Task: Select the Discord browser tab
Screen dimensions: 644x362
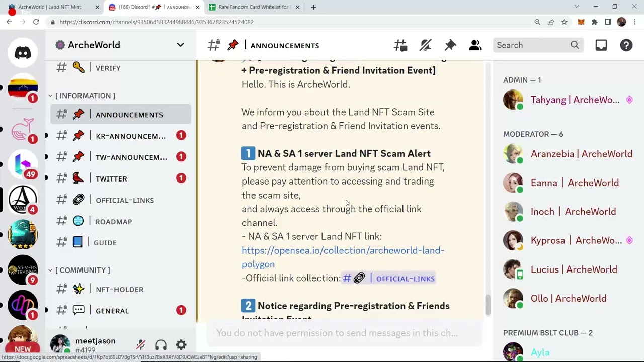Action: coord(153,7)
